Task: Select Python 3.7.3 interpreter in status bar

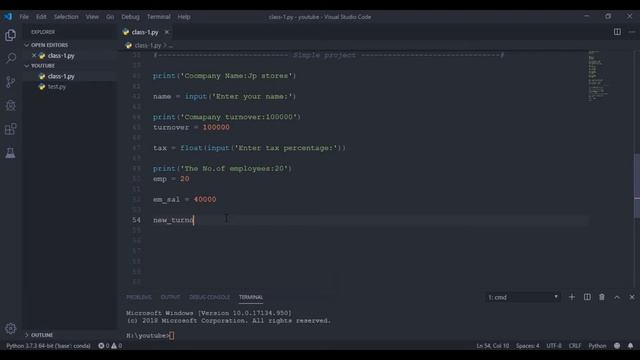Action: 48,346
